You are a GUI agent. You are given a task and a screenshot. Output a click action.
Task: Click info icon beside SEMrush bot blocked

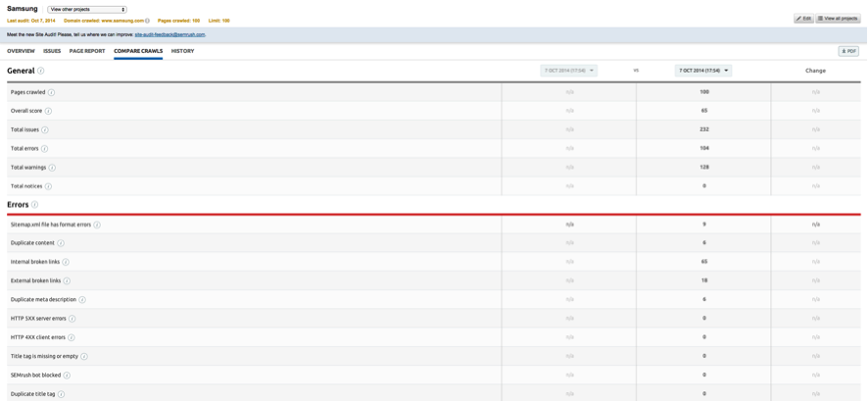pyautogui.click(x=67, y=376)
